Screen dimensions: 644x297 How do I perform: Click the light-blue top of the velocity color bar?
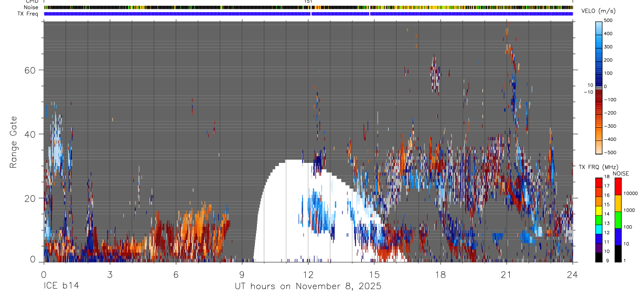point(599,29)
